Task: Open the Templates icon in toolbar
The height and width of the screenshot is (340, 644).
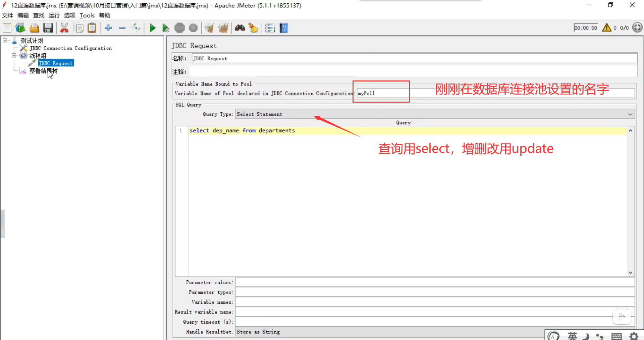Action: pyautogui.click(x=20, y=28)
